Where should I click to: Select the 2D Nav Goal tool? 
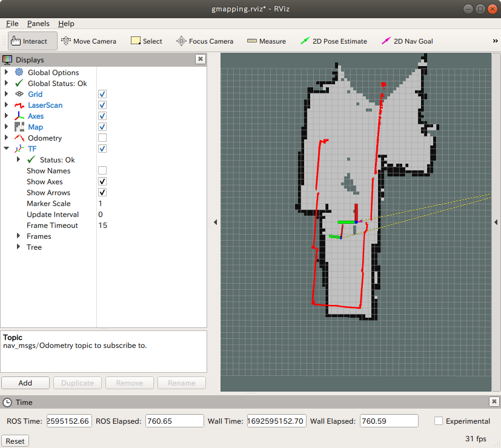coord(406,41)
